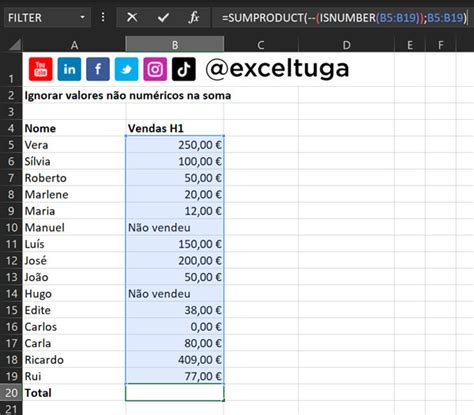
Task: Select row 14 header
Action: pos(11,294)
